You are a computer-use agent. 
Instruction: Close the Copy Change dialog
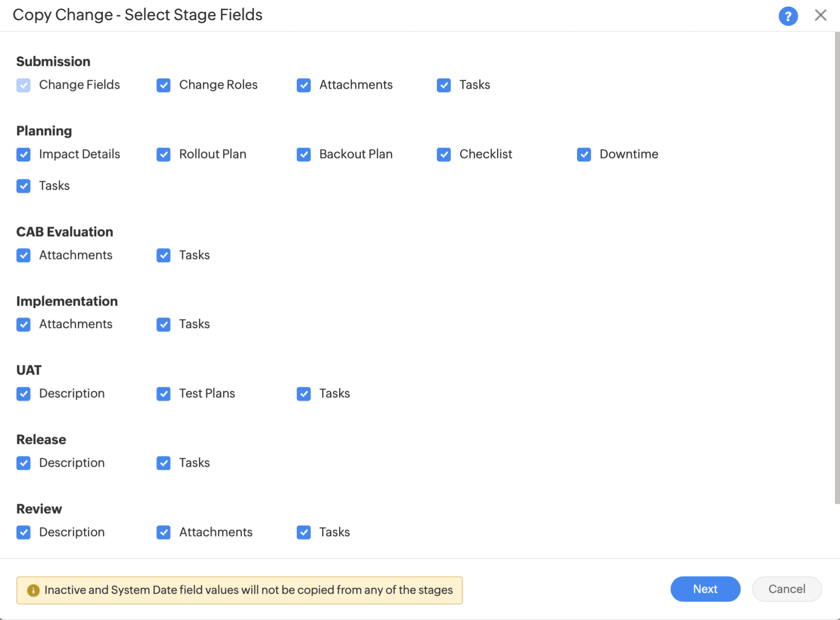(x=820, y=15)
